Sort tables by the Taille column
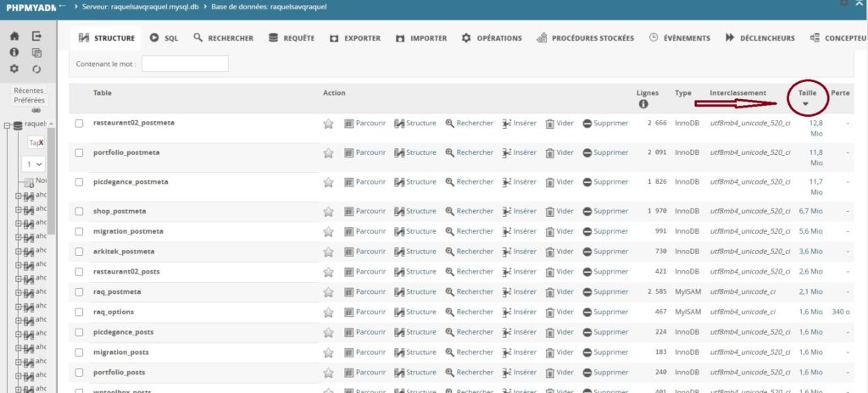Image resolution: width=868 pixels, height=393 pixels. coord(806,93)
